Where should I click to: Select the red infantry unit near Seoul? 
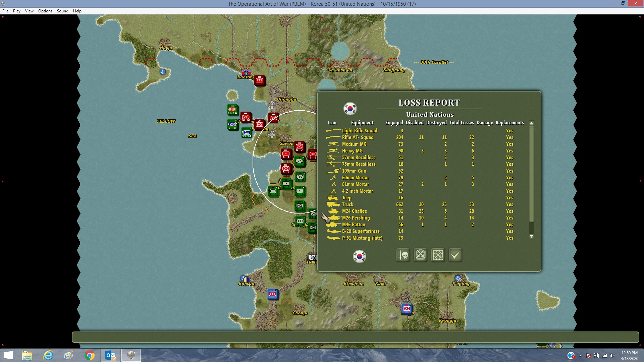coord(274,118)
